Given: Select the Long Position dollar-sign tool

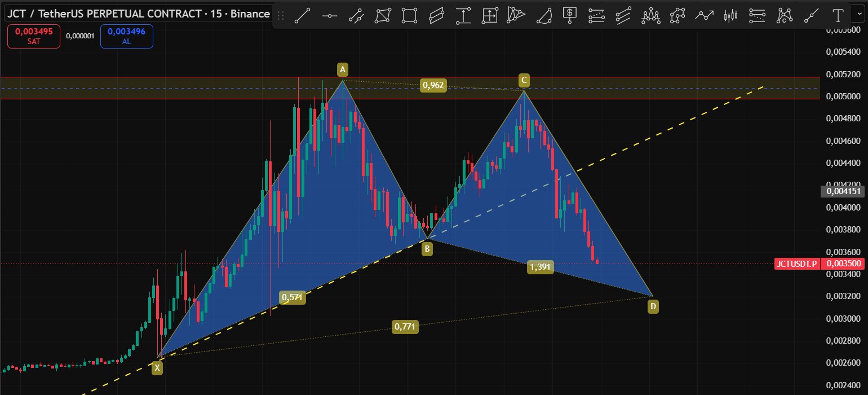Looking at the screenshot, I should point(570,15).
